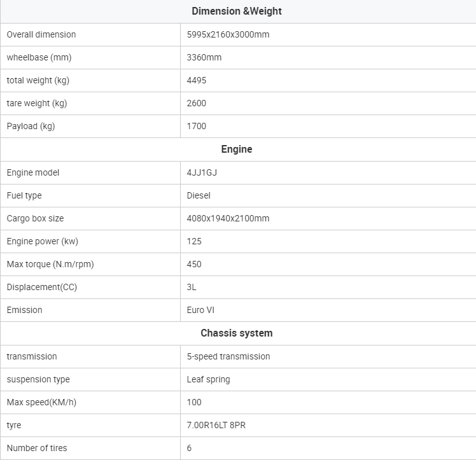This screenshot has width=476, height=460.
Task: Click the Max speed(KM/h) label
Action: click(x=41, y=402)
